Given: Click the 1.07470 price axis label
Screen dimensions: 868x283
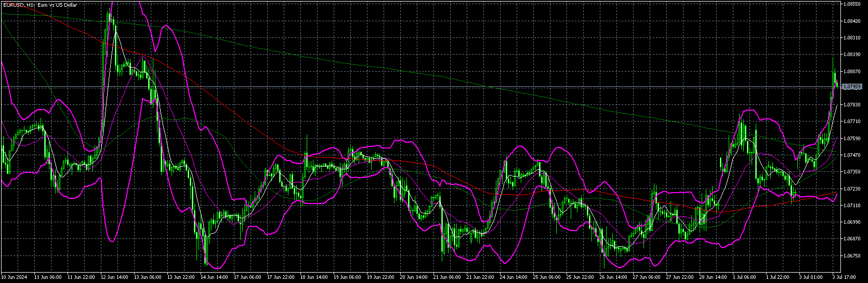Looking at the screenshot, I should point(853,155).
